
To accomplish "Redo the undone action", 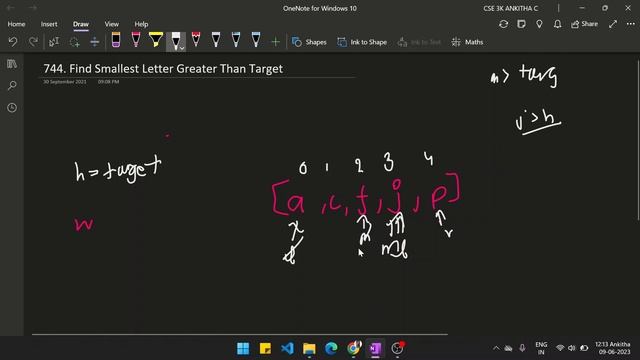I will (x=33, y=42).
